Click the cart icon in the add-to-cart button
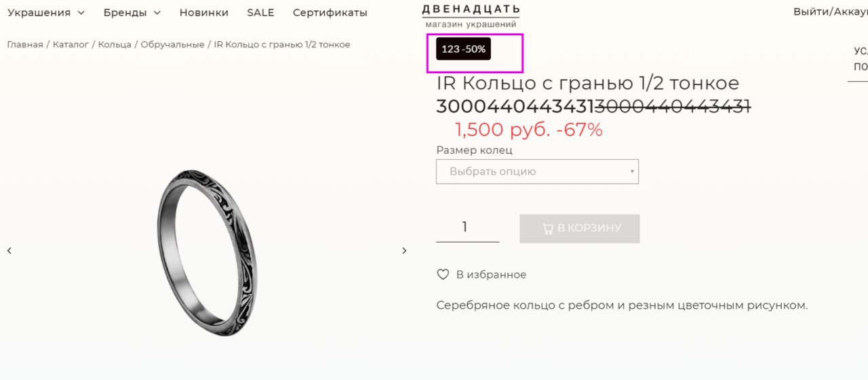 [548, 229]
